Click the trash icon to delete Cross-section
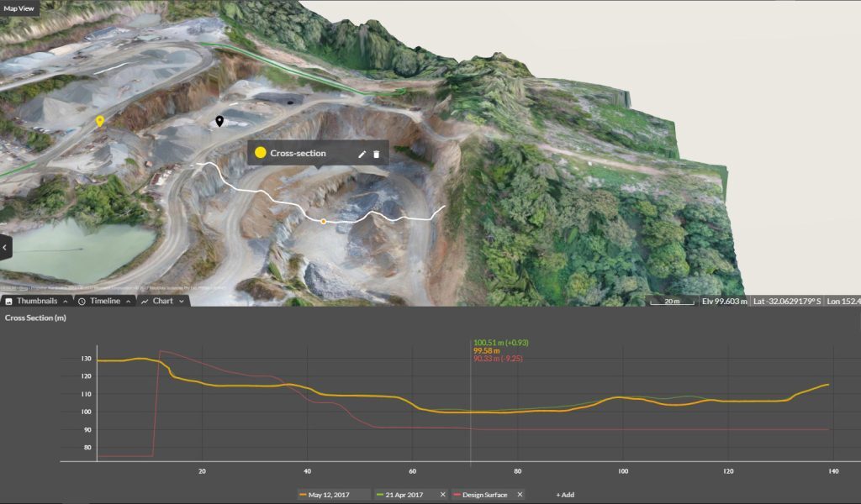Image resolution: width=861 pixels, height=504 pixels. (376, 153)
